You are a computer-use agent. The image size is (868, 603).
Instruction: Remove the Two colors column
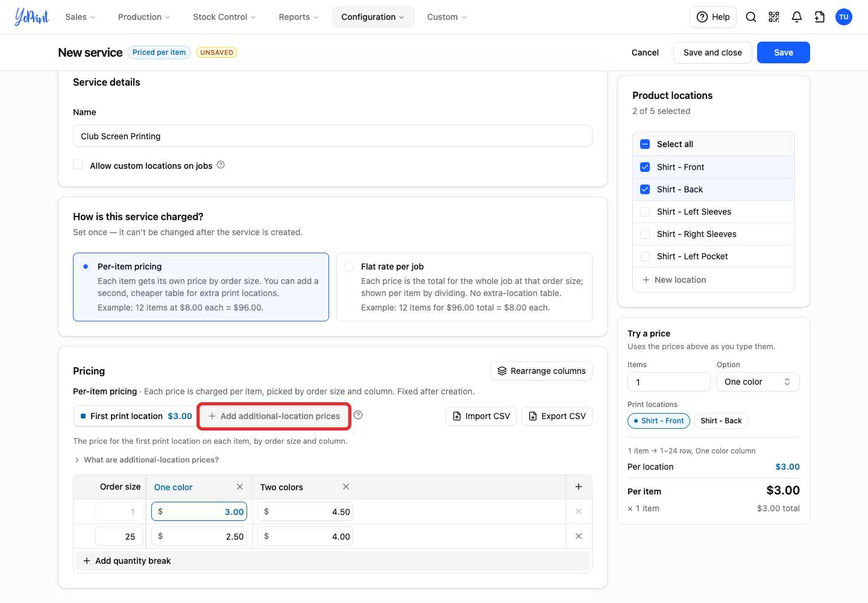346,487
